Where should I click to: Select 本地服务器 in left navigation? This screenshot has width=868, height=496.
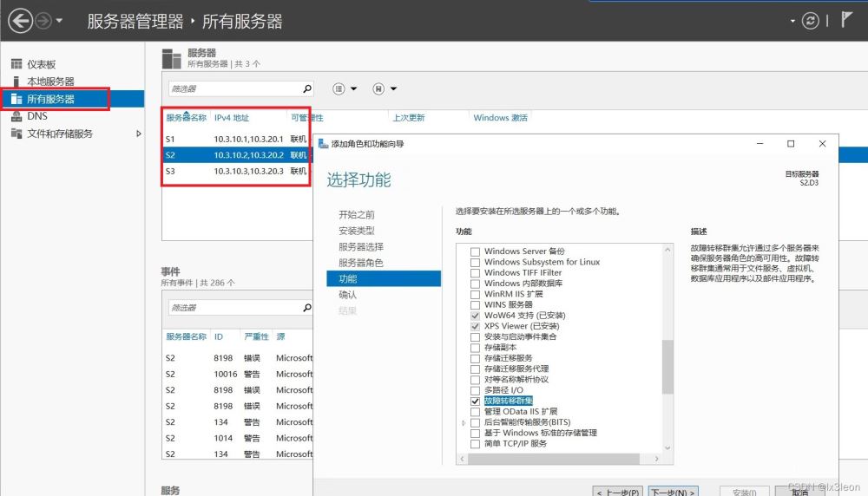[x=49, y=82]
